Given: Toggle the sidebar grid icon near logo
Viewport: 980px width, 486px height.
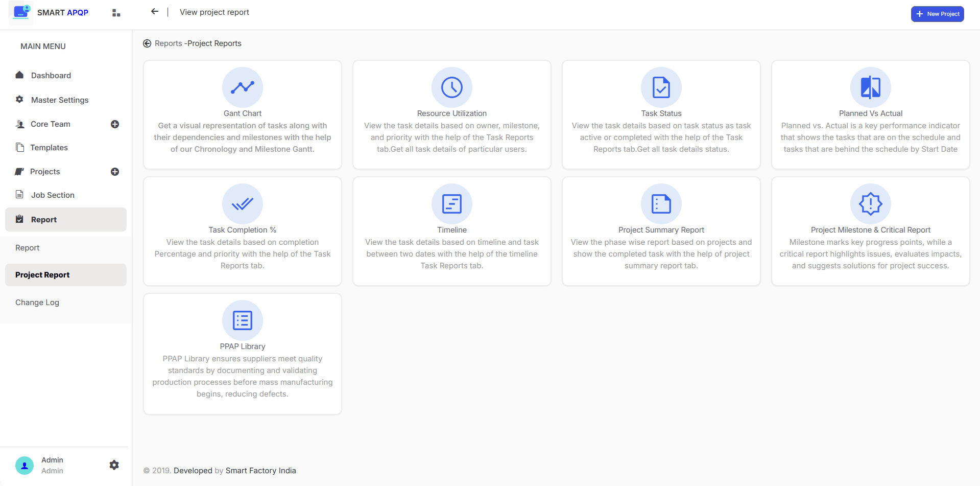Looking at the screenshot, I should (x=116, y=13).
